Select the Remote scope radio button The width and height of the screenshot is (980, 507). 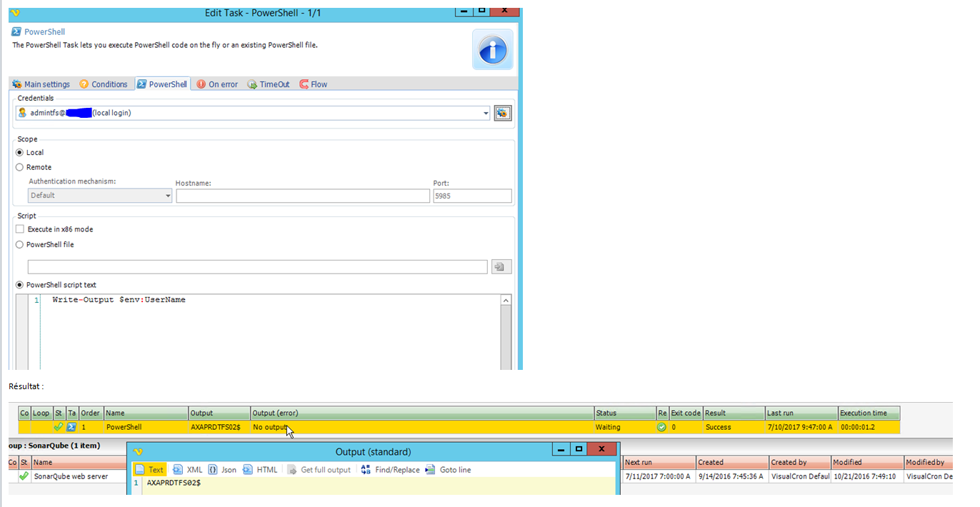pos(20,167)
